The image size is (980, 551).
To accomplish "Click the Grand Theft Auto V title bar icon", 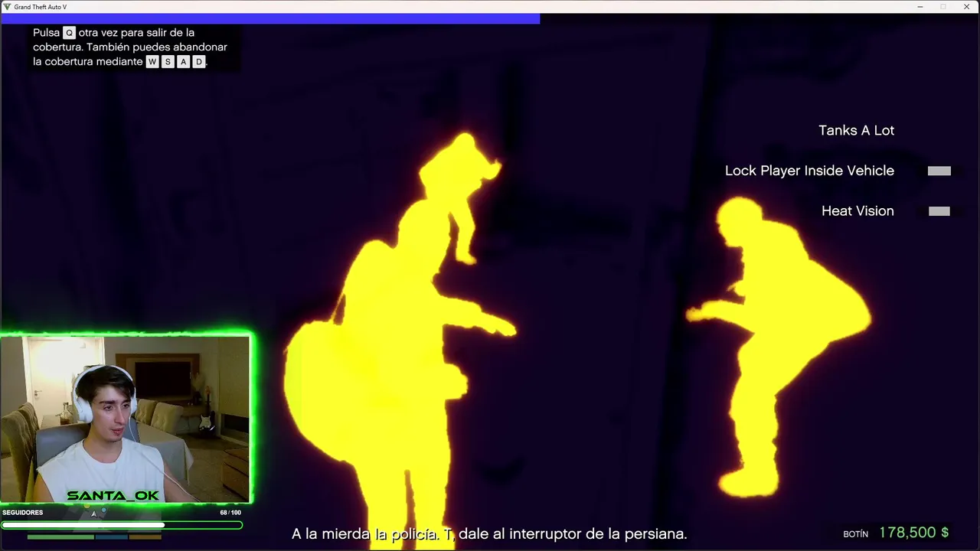I will click(7, 7).
